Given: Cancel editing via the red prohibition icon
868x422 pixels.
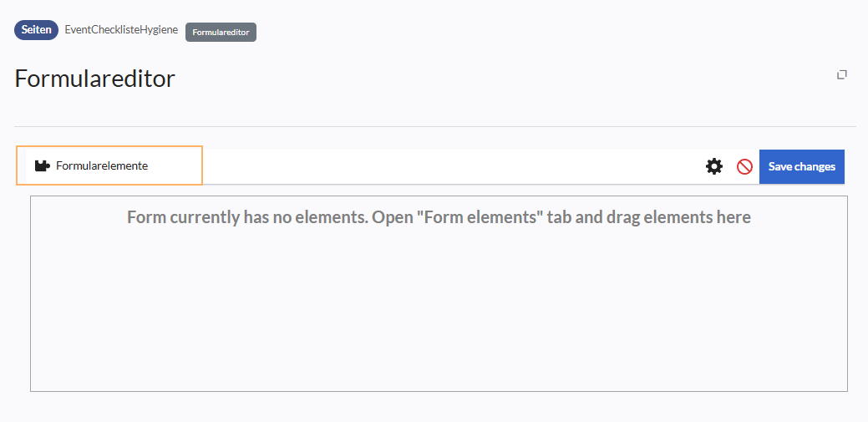Looking at the screenshot, I should pos(744,166).
